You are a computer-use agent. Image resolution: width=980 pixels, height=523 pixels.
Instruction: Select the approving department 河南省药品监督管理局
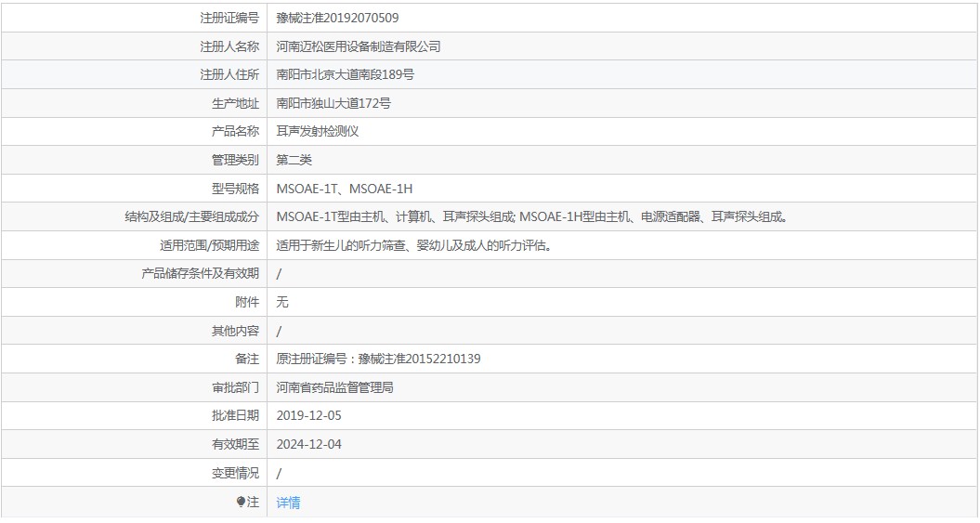tap(335, 388)
